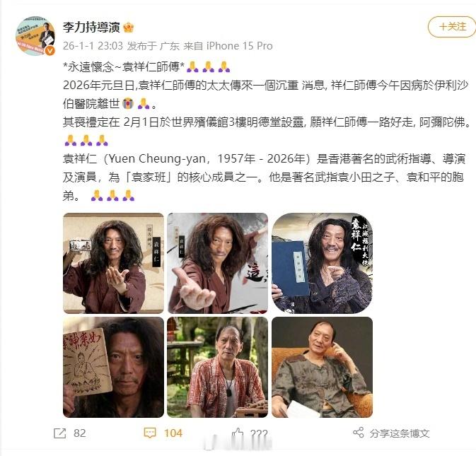Click the post timestamp 26-1-1 23:03
The width and height of the screenshot is (476, 456).
pos(93,46)
